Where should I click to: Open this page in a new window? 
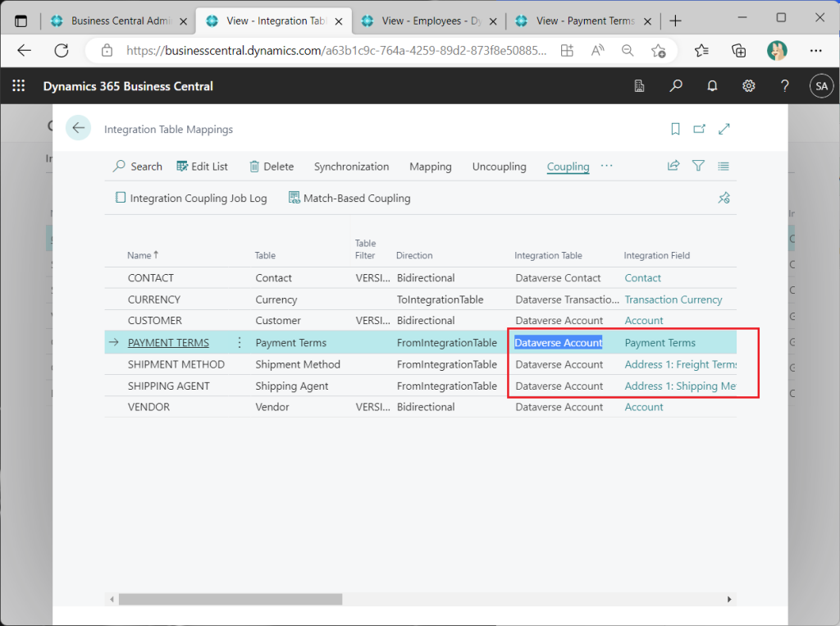(699, 129)
